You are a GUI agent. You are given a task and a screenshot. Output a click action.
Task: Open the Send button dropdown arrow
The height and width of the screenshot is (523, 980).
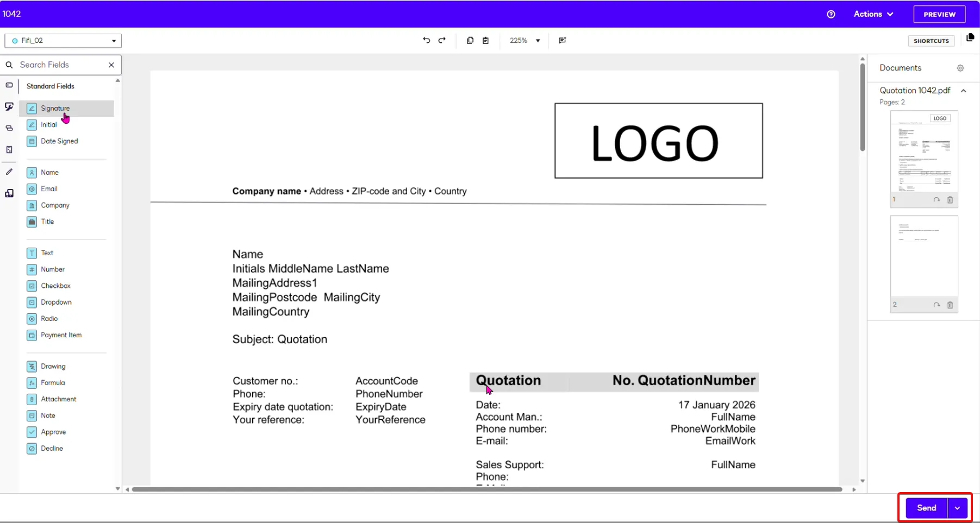click(x=958, y=507)
